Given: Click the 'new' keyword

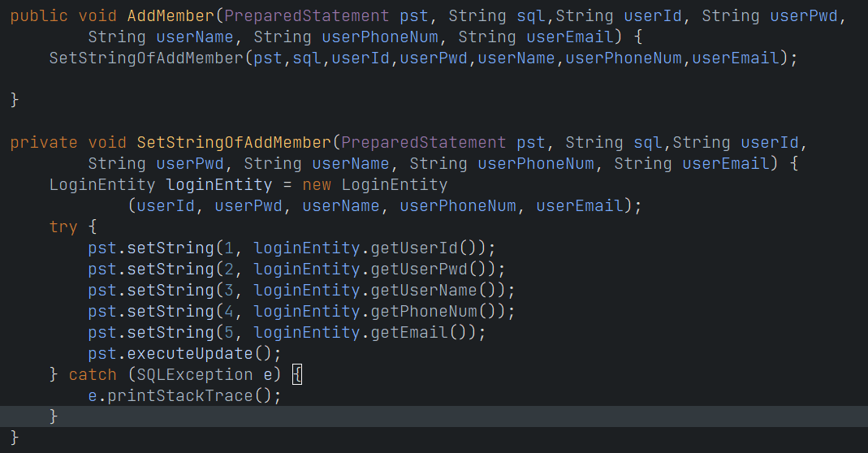Looking at the screenshot, I should [317, 185].
